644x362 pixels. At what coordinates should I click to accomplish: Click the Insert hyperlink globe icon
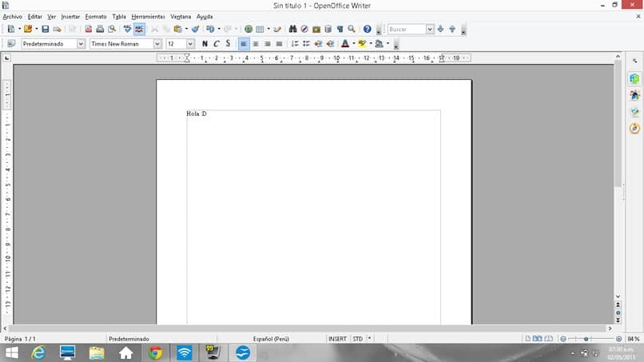coord(248,30)
